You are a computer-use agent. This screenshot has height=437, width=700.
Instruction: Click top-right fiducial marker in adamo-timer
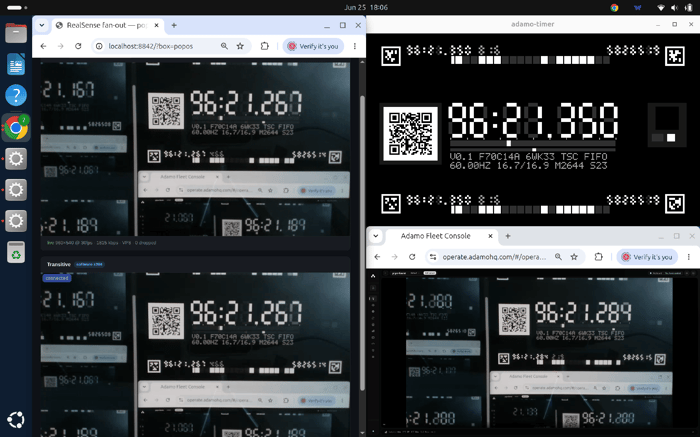pos(675,56)
